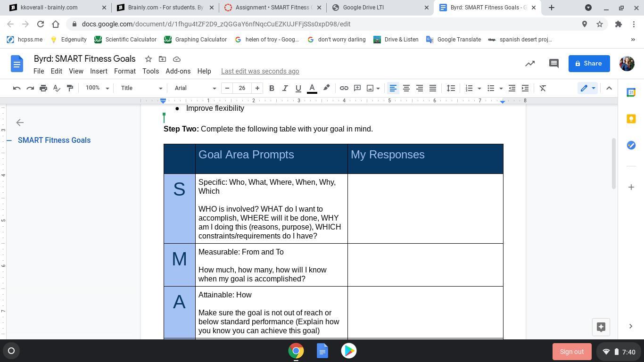Open the View menu
The image size is (644, 362).
coord(76,71)
